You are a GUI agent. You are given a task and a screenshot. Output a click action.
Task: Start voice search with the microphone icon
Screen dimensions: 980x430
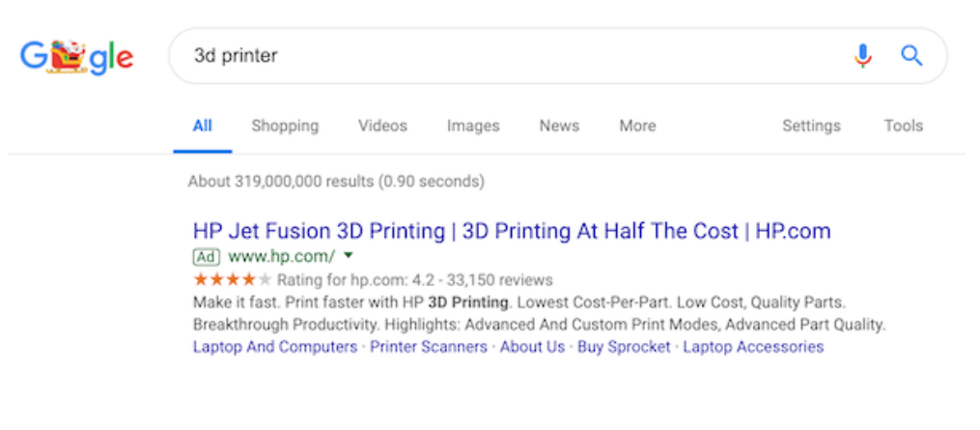tap(862, 56)
